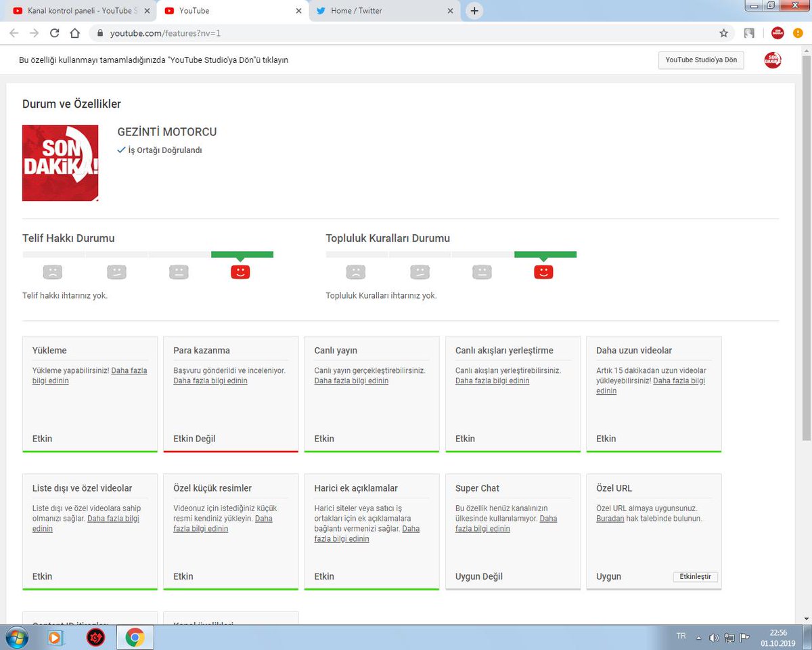Open the taskbar clock showing 22:56

tap(778, 638)
